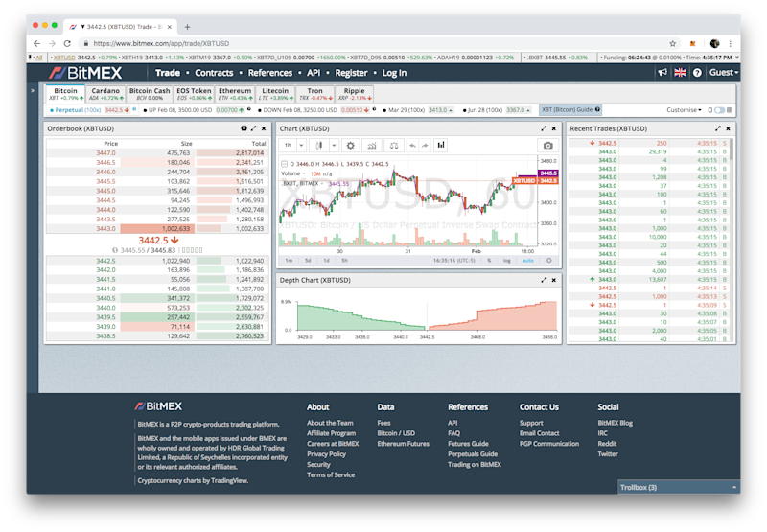This screenshot has height=532, width=767.
Task: Open the MetaMask fox extension icon
Action: pyautogui.click(x=692, y=43)
